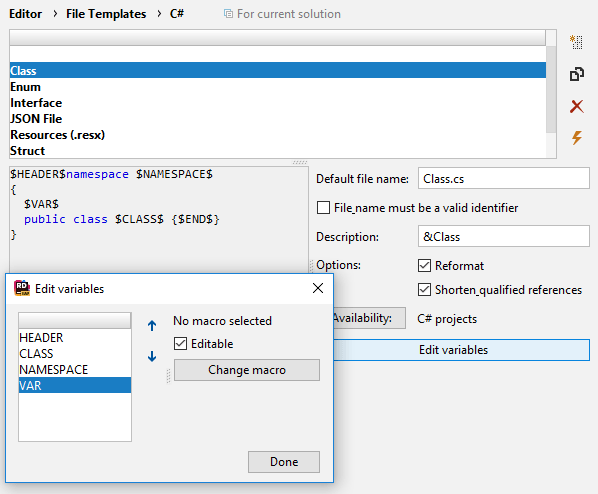Viewport: 598px width, 494px height.
Task: Select the CLASS variable
Action: point(75,354)
